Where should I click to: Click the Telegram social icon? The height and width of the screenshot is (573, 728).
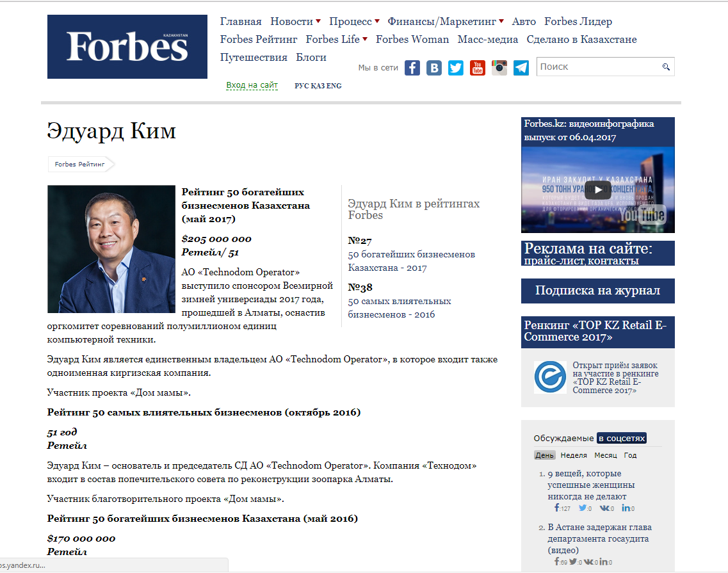pos(521,68)
